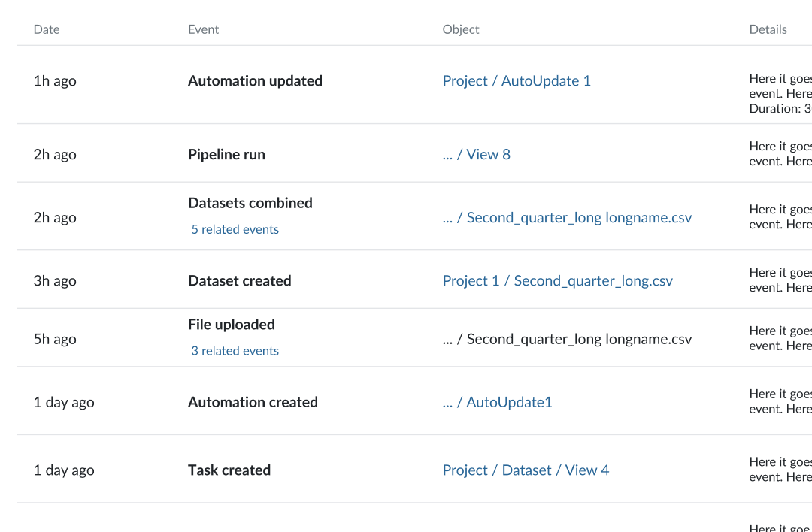Select the File uploaded event title
This screenshot has width=812, height=532.
[231, 325]
